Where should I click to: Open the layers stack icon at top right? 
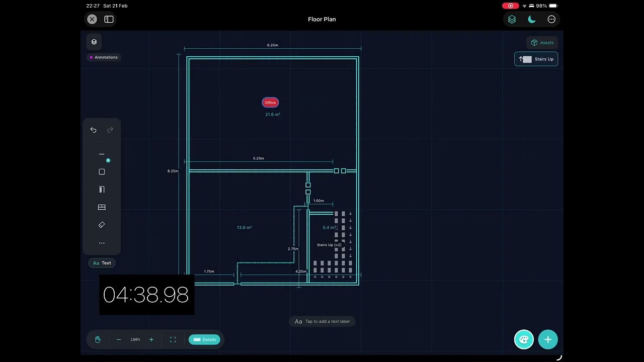(x=512, y=19)
